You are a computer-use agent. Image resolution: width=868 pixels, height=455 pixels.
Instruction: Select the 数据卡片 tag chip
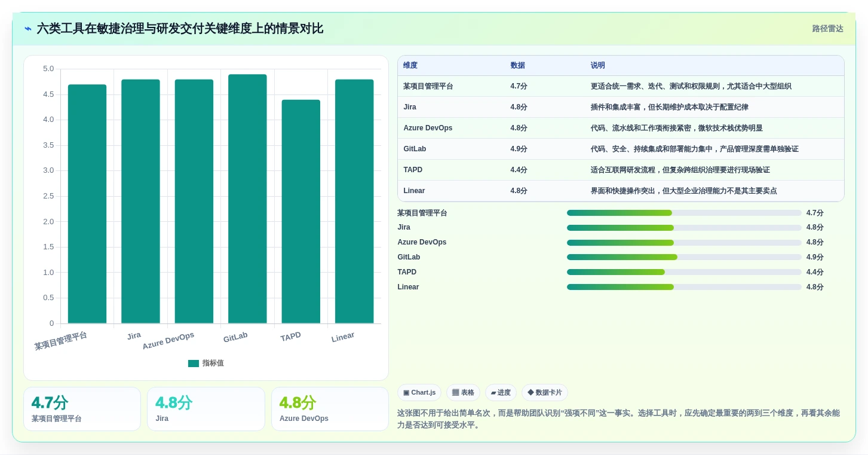[545, 393]
